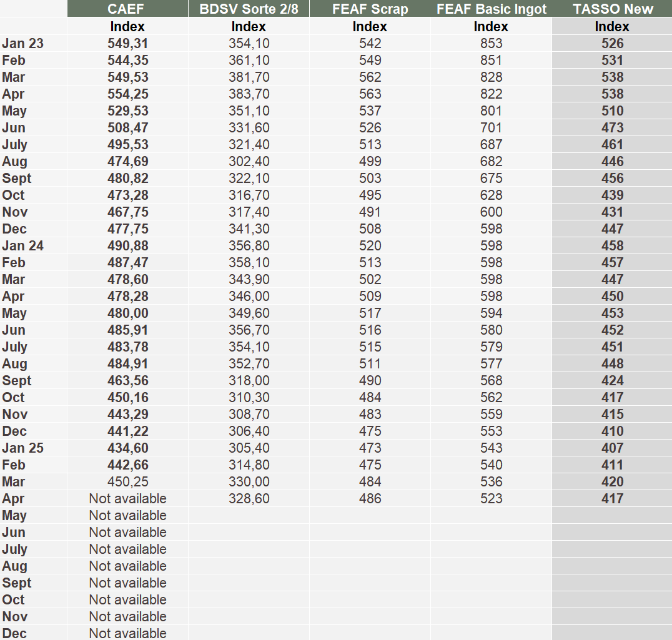Click the CAEF cell 544,35
The height and width of the screenshot is (640, 672).
pyautogui.click(x=127, y=60)
